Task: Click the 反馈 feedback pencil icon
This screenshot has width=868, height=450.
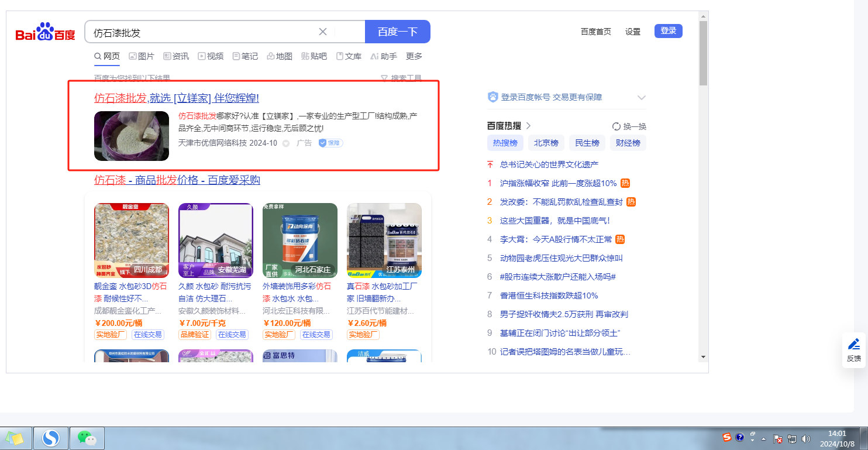Action: (854, 344)
